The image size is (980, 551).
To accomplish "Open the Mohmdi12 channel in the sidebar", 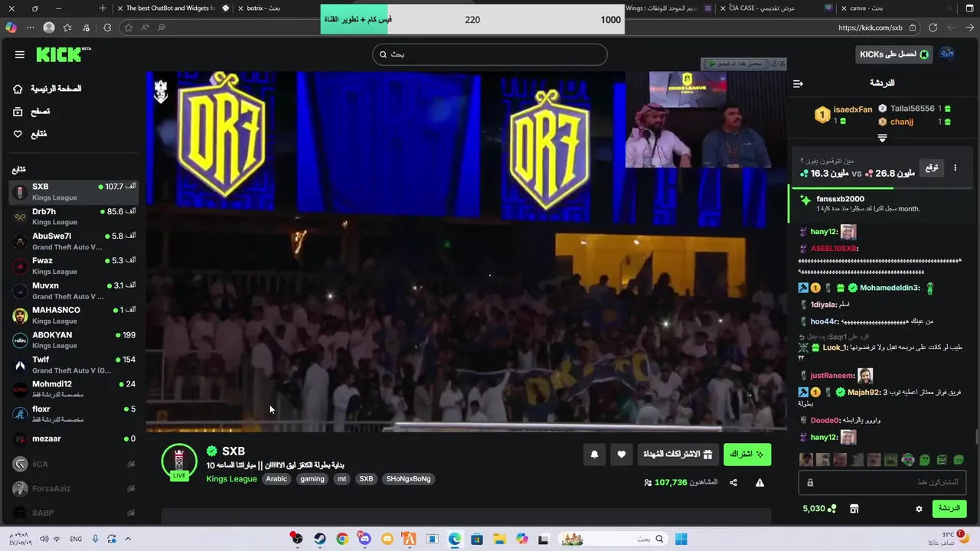I will click(x=73, y=389).
